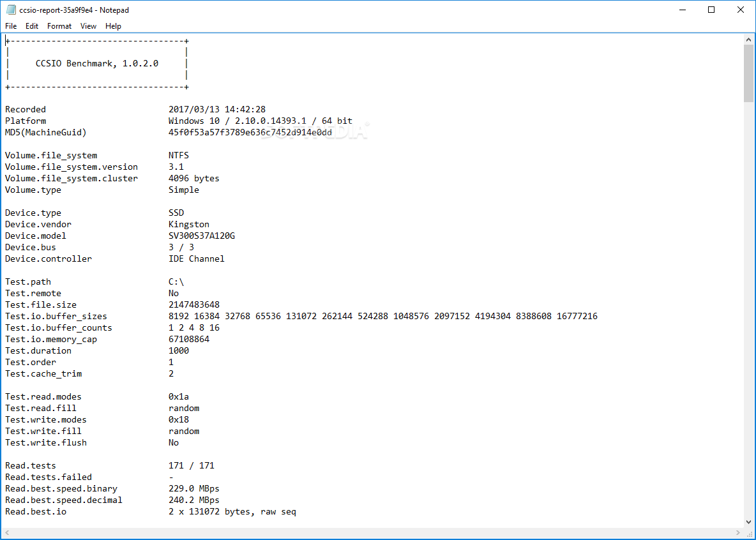Click the device model 'SV300S37A120G'
Screen dimensions: 756x540
coord(202,236)
